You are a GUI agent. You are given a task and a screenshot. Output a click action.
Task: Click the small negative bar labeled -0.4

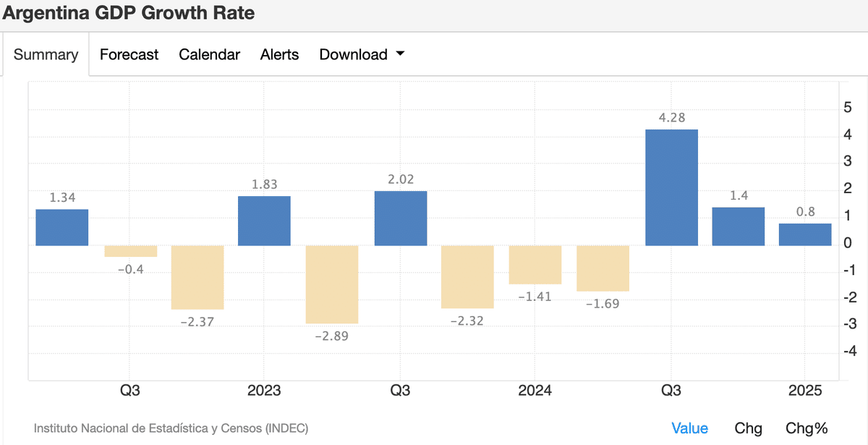click(x=130, y=251)
